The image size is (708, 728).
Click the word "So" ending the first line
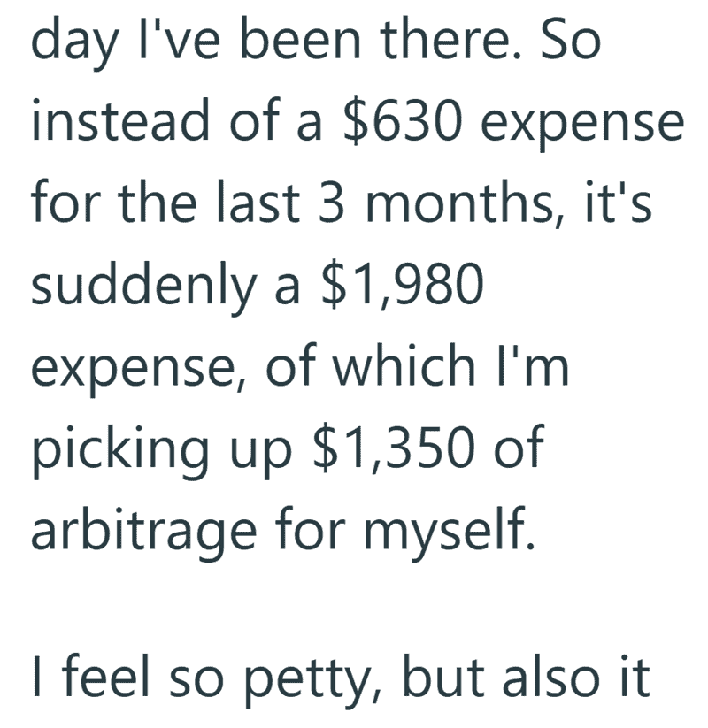pyautogui.click(x=571, y=40)
